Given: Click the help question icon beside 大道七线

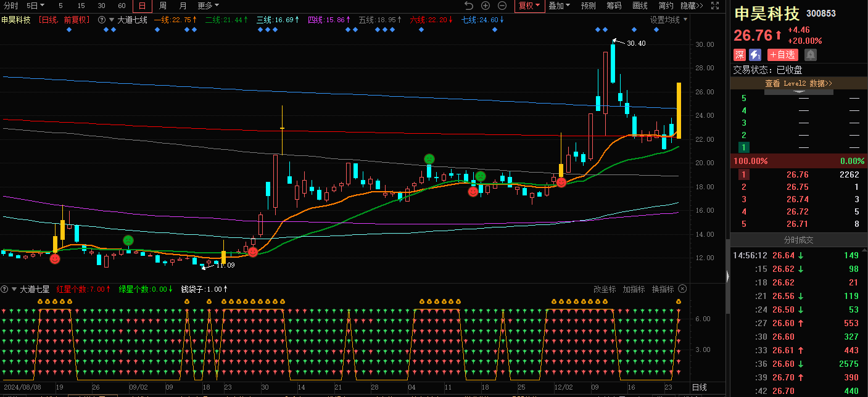Looking at the screenshot, I should (x=102, y=20).
